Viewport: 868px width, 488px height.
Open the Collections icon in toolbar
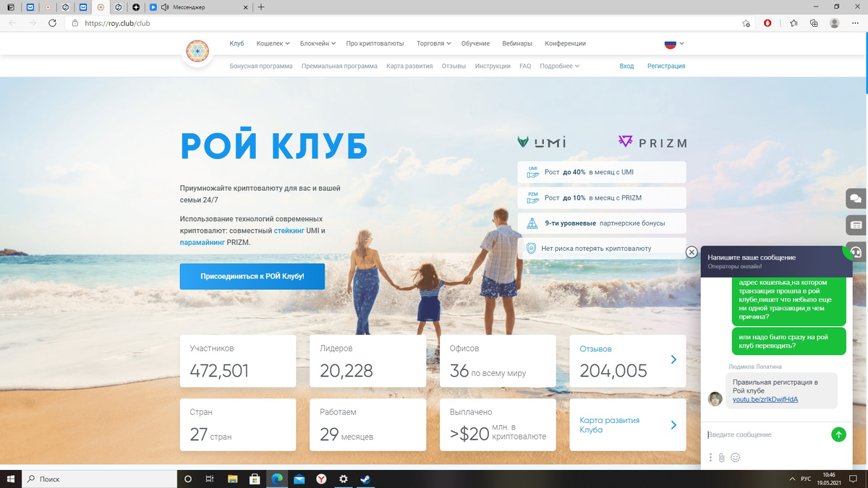click(814, 23)
